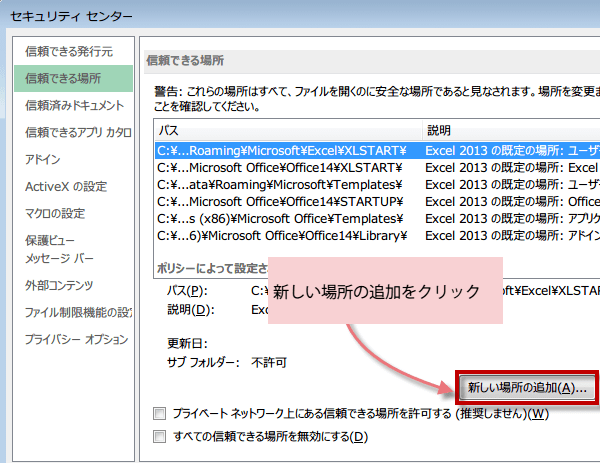Viewport: 600px width, 463px height.
Task: Select Roaming¥Microsoft¥Excel¥XLSTART¥ path row
Action: [x=377, y=151]
